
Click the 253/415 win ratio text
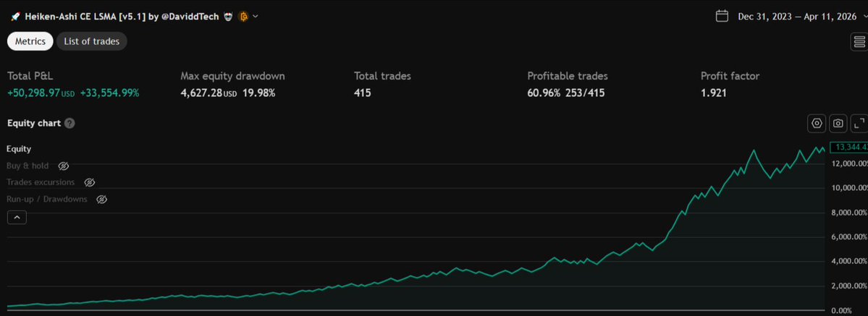pyautogui.click(x=585, y=93)
